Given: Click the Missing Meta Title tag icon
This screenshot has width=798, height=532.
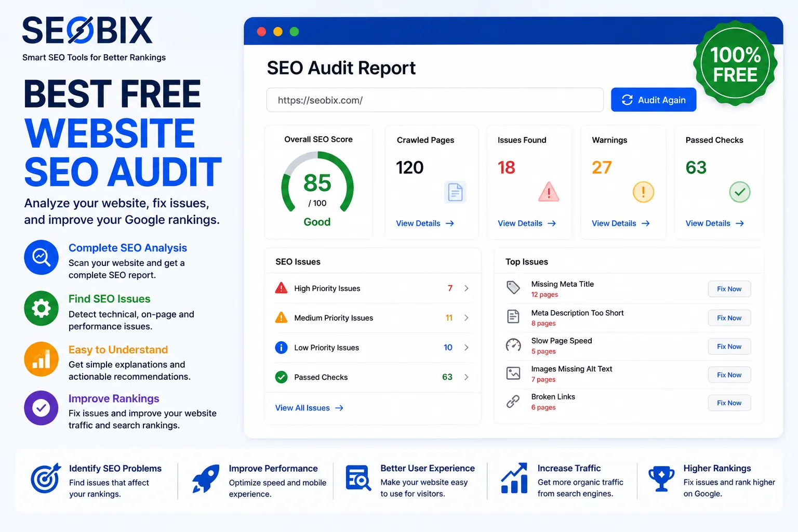Looking at the screenshot, I should coord(513,288).
